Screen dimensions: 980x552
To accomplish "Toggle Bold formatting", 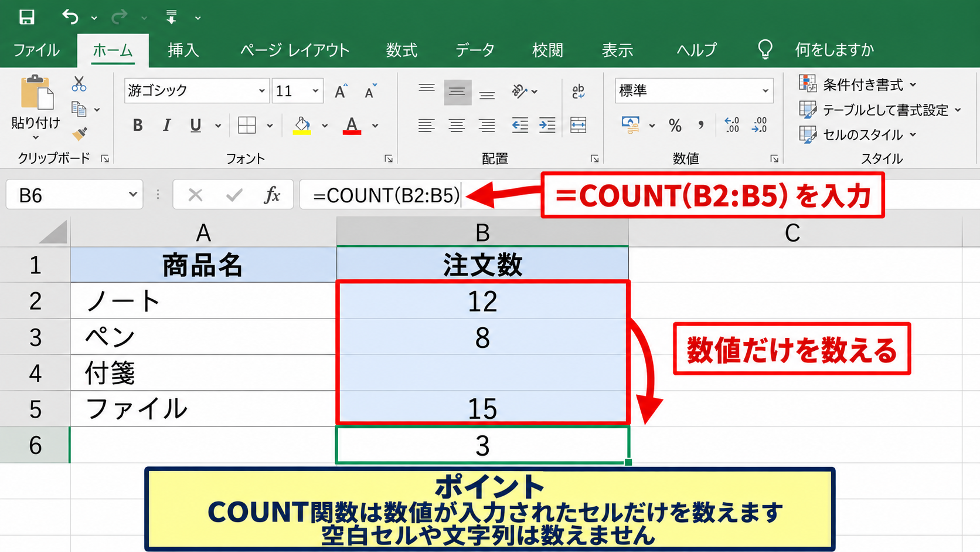I will click(x=138, y=125).
